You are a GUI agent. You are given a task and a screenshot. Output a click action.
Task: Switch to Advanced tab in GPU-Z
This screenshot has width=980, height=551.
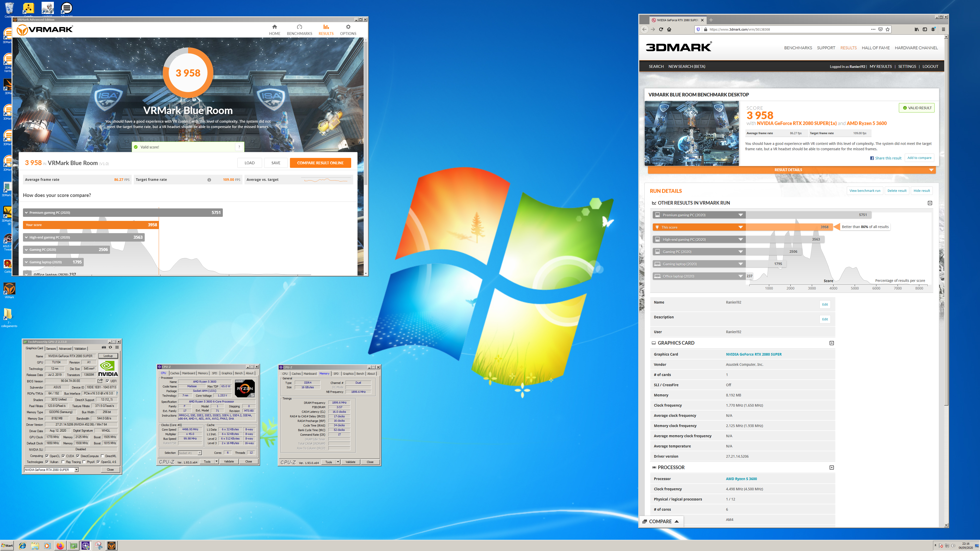pos(65,348)
